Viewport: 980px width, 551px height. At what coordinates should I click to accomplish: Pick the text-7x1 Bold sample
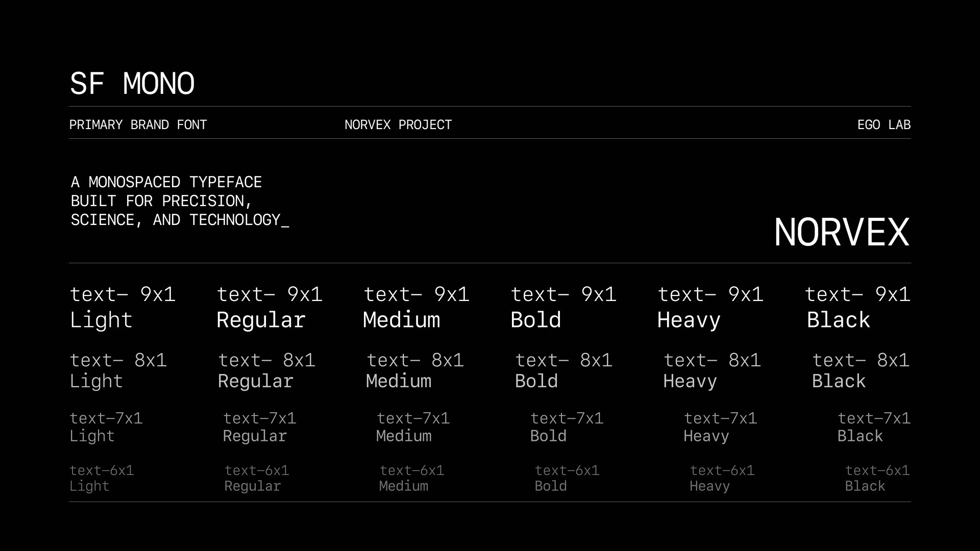coord(567,427)
